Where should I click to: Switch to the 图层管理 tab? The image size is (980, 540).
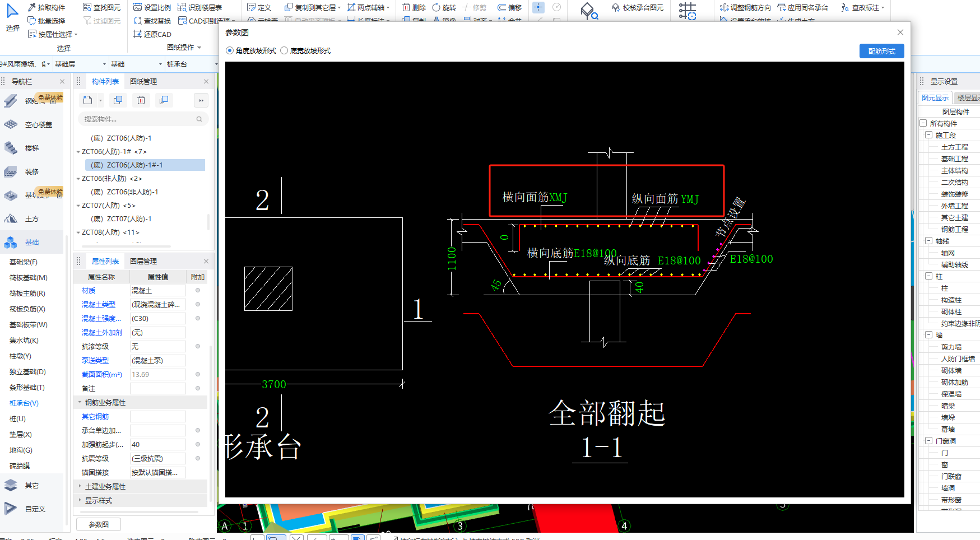(143, 261)
